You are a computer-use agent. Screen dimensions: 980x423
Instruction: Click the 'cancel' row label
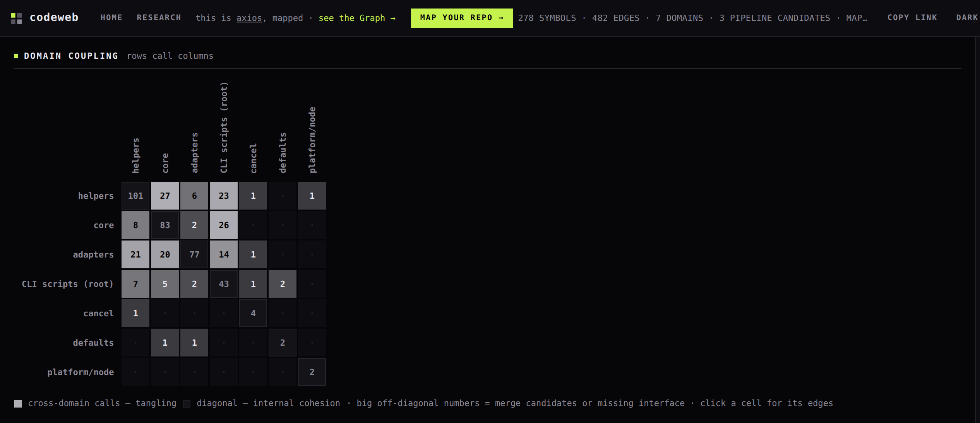pyautogui.click(x=99, y=314)
